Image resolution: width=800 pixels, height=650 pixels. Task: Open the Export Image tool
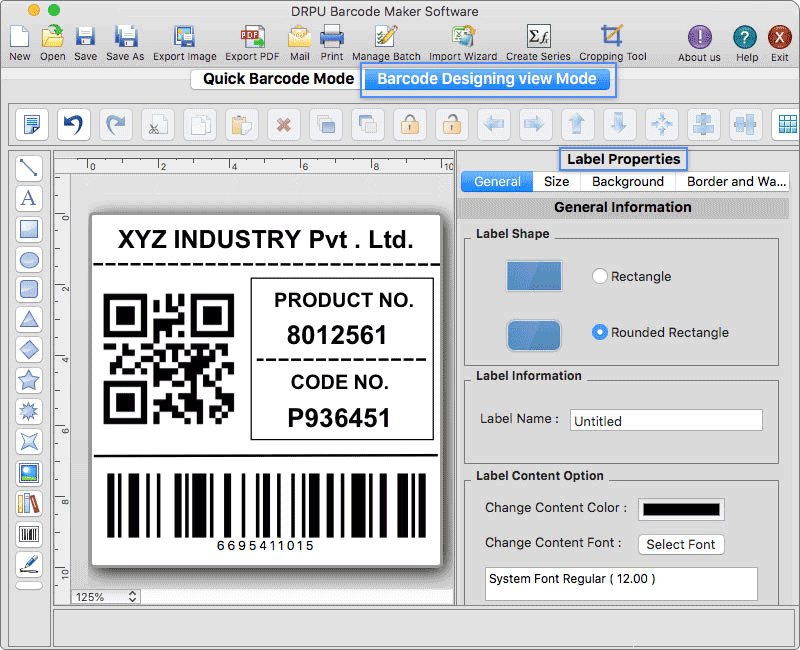tap(185, 40)
